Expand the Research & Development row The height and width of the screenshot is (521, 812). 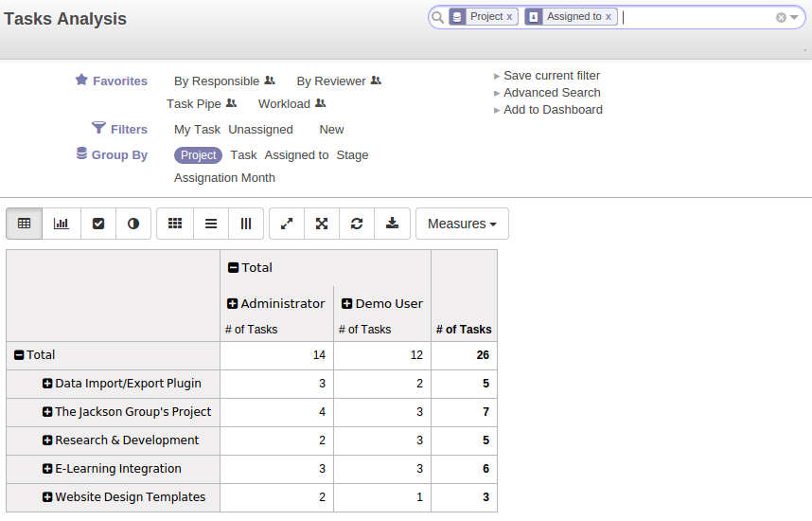[47, 440]
